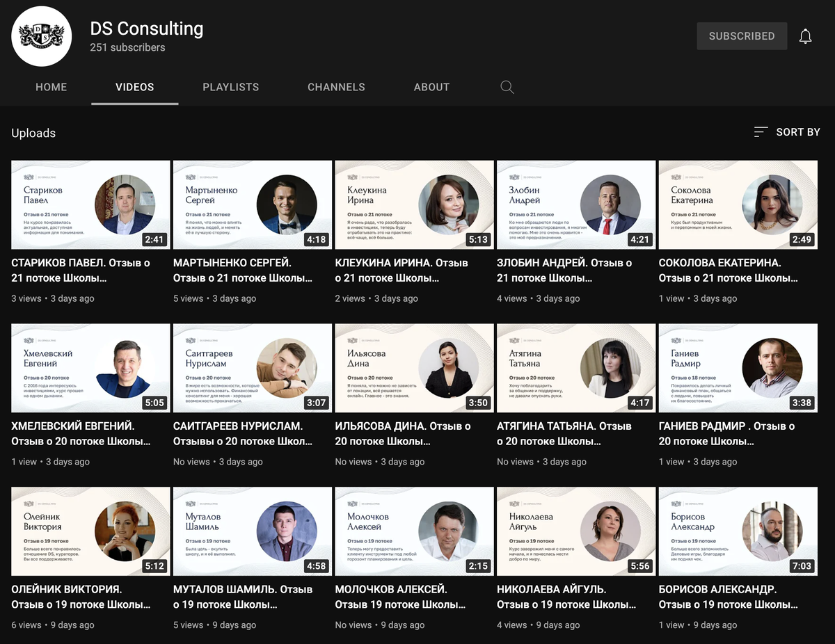Click the title НИКОЛАЕВА АЙГУЛЬ. Отзыв о 19 потоке

click(x=566, y=597)
